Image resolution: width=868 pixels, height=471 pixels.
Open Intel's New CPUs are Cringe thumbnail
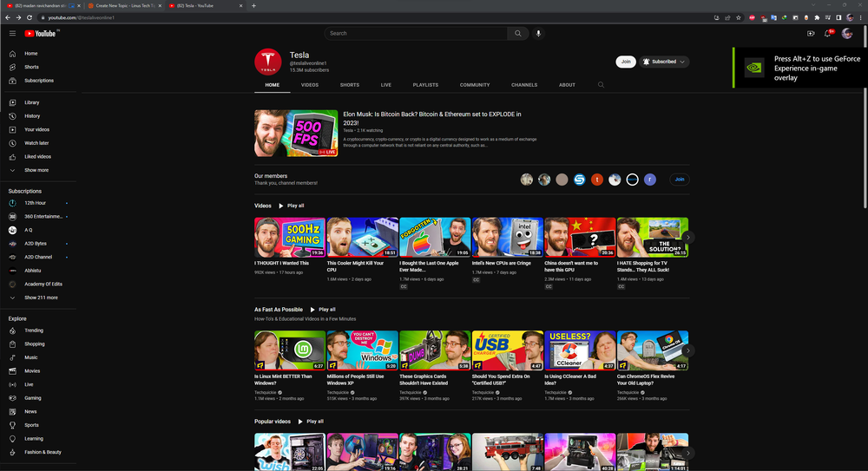pyautogui.click(x=507, y=238)
